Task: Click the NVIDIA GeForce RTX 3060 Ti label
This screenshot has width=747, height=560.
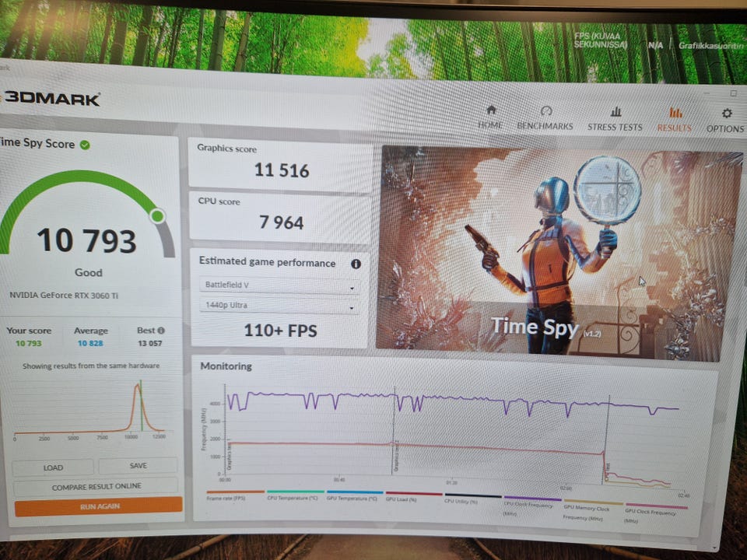Action: [x=64, y=296]
